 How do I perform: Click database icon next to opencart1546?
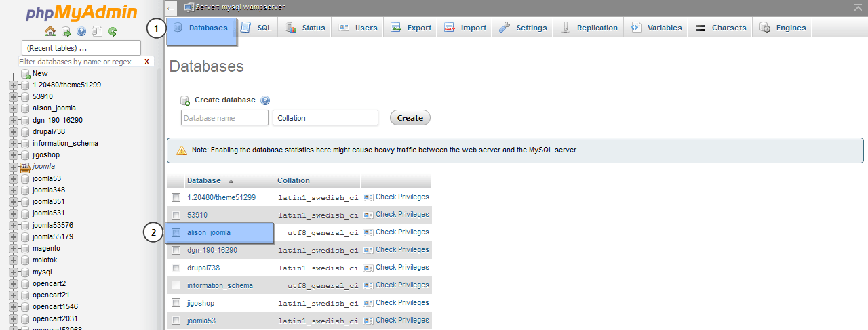[x=25, y=307]
